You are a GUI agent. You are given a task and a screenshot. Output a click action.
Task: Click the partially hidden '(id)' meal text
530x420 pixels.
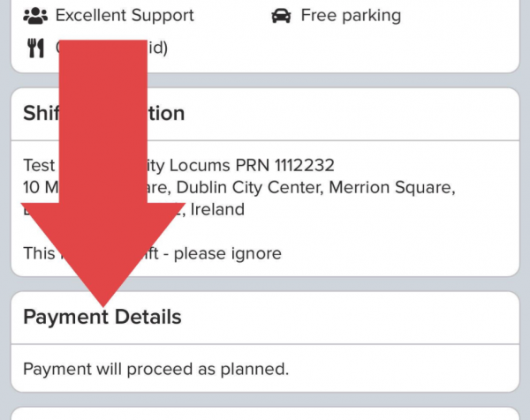click(x=158, y=48)
